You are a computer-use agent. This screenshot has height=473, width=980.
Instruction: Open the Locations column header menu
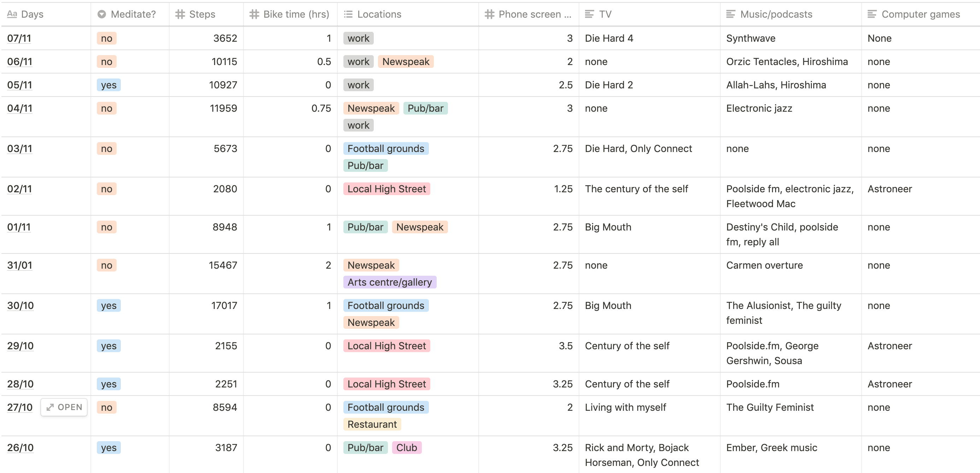(408, 14)
